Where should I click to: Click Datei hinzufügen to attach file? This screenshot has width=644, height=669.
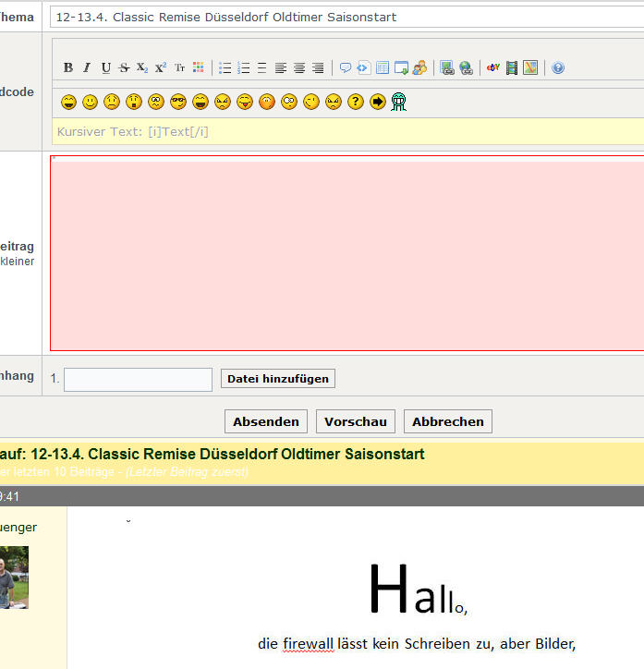(277, 379)
